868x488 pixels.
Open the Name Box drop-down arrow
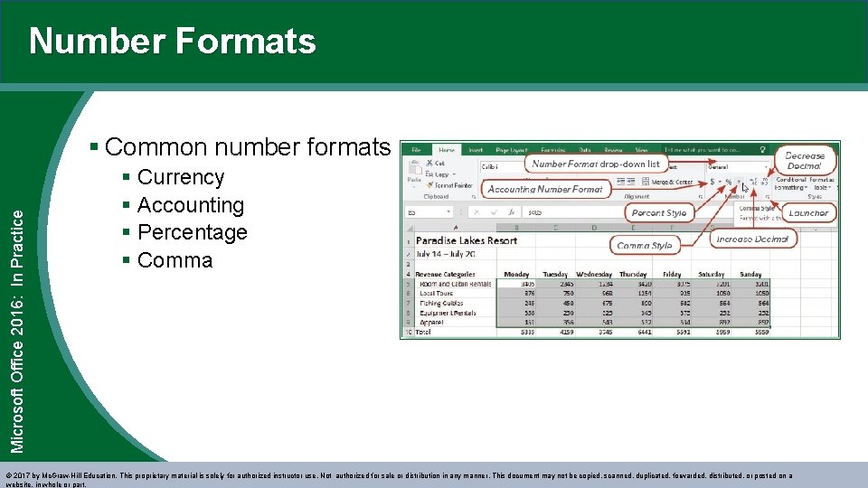[x=448, y=211]
